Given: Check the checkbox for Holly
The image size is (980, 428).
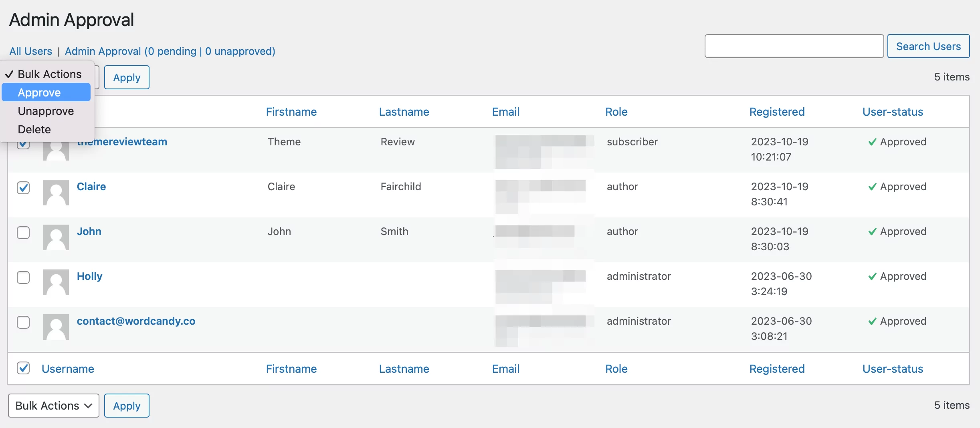Looking at the screenshot, I should tap(23, 277).
